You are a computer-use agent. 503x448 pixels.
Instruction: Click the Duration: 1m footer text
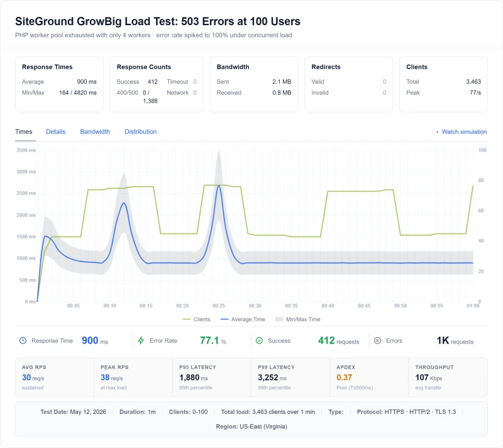pos(138,412)
